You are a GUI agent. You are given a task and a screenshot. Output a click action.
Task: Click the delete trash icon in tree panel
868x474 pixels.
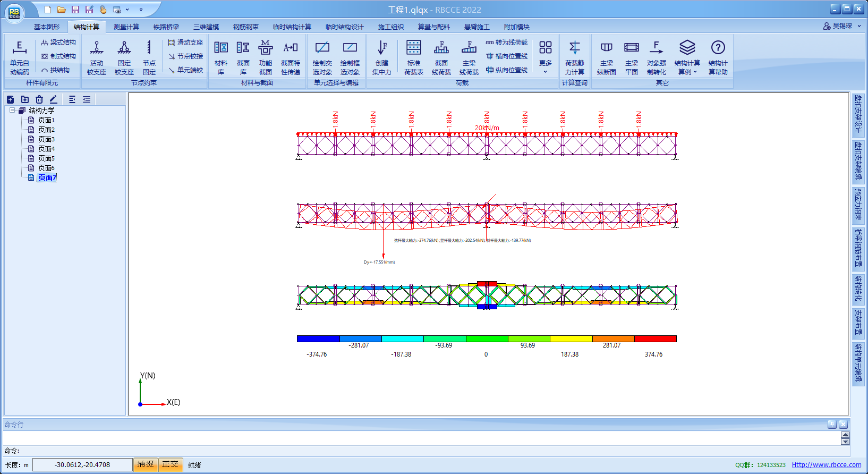tap(39, 99)
